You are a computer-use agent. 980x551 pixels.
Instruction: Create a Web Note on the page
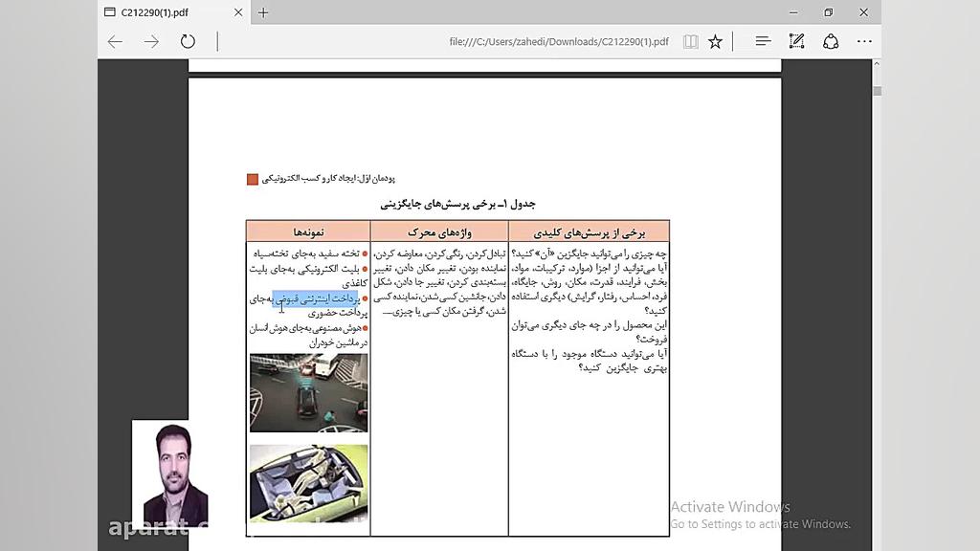(795, 40)
